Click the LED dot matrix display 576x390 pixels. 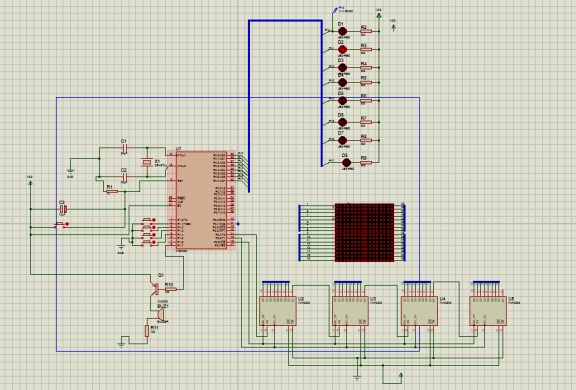(364, 232)
